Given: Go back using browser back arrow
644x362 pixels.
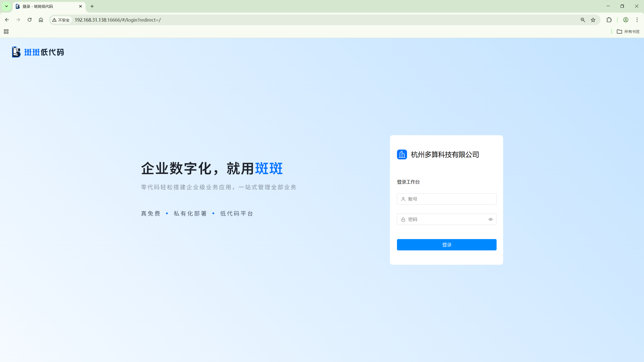Looking at the screenshot, I should (7, 20).
